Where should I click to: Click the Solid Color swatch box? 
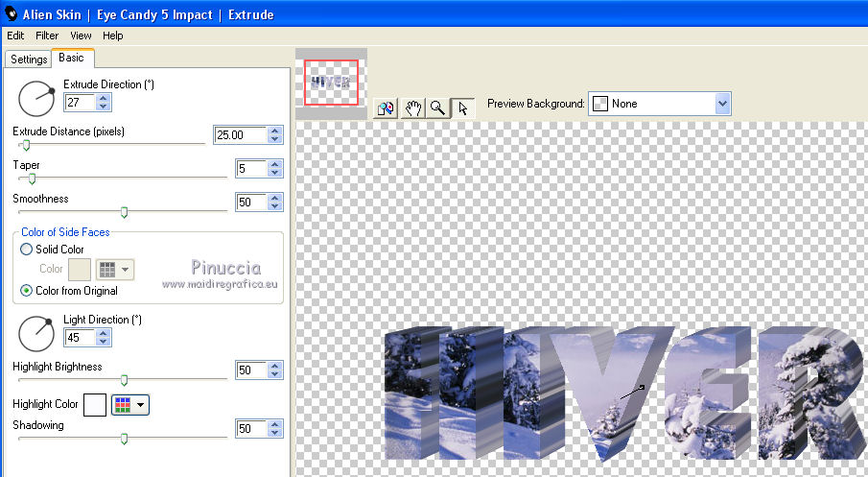point(80,270)
